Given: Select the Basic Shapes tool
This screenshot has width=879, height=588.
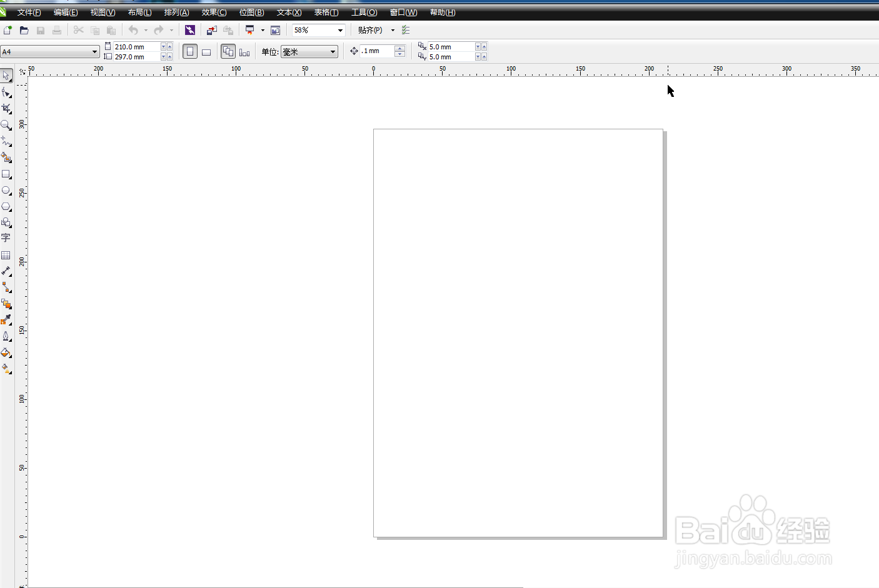Looking at the screenshot, I should [6, 222].
